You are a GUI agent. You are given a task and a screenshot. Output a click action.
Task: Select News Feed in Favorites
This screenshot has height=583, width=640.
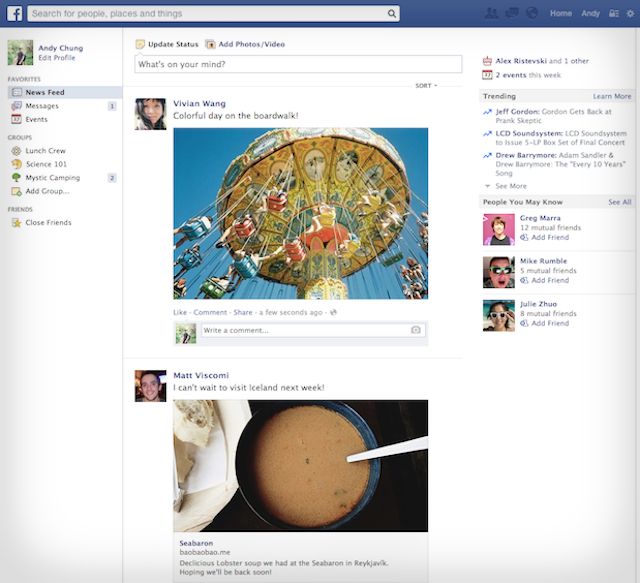click(45, 92)
